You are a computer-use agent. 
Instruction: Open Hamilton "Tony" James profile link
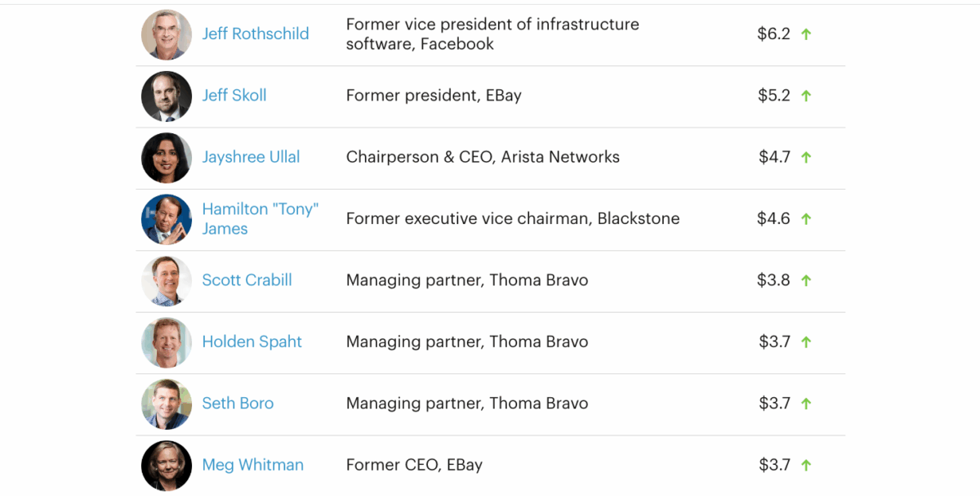[x=260, y=219]
